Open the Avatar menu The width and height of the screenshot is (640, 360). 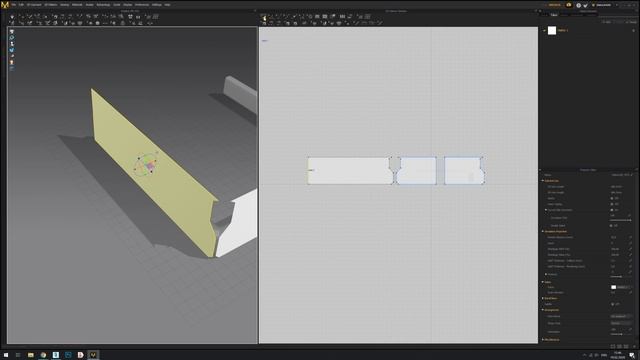[x=89, y=5]
